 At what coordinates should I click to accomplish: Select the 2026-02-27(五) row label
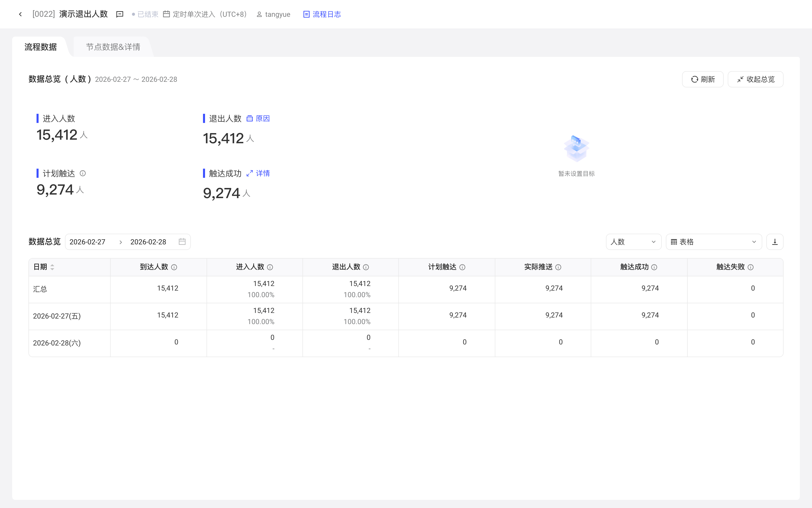57,316
